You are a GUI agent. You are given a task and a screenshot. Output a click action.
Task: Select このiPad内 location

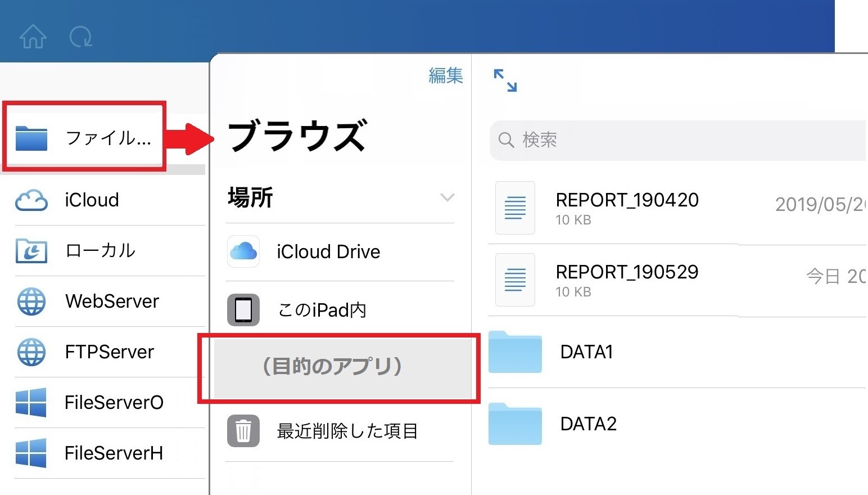tap(322, 310)
